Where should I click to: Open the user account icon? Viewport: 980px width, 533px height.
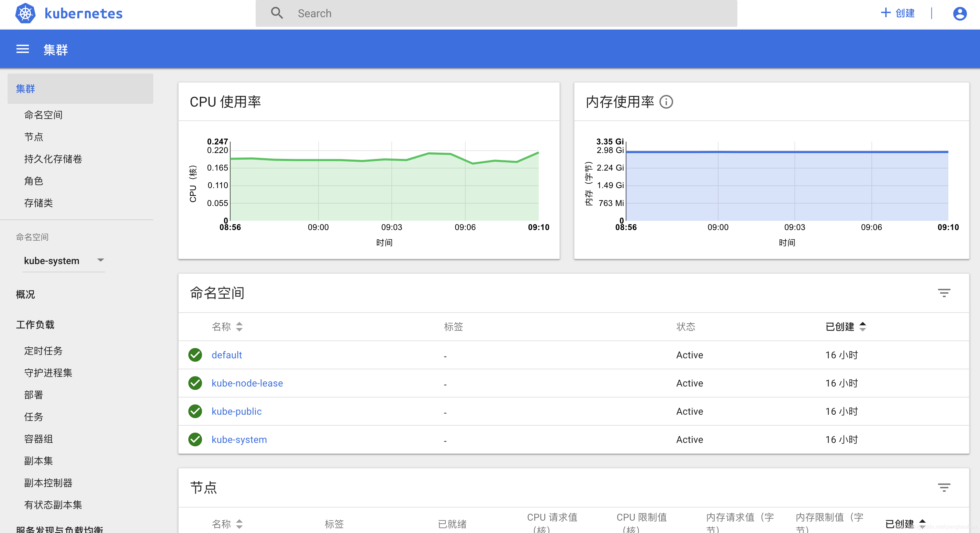click(959, 13)
